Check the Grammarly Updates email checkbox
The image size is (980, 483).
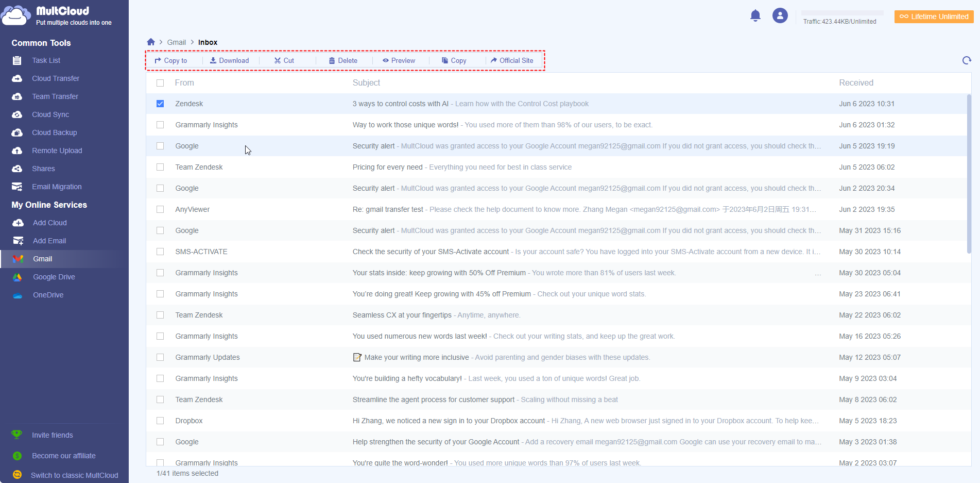[160, 357]
